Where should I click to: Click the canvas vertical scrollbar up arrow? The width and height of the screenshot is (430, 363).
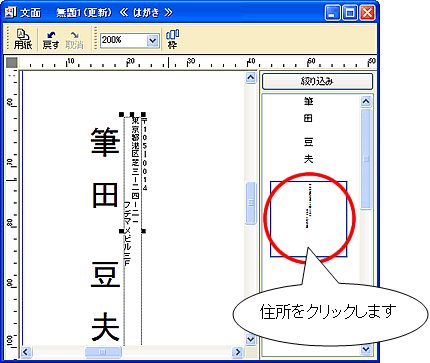pyautogui.click(x=250, y=78)
